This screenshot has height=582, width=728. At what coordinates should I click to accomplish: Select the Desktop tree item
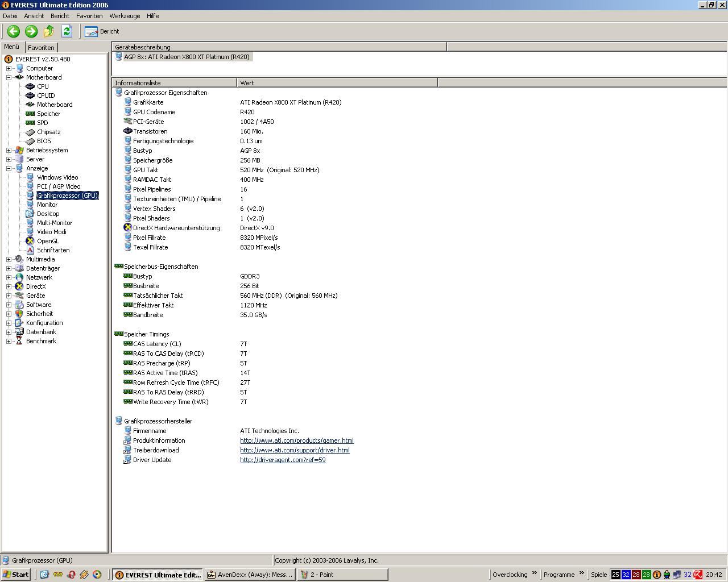tap(48, 214)
